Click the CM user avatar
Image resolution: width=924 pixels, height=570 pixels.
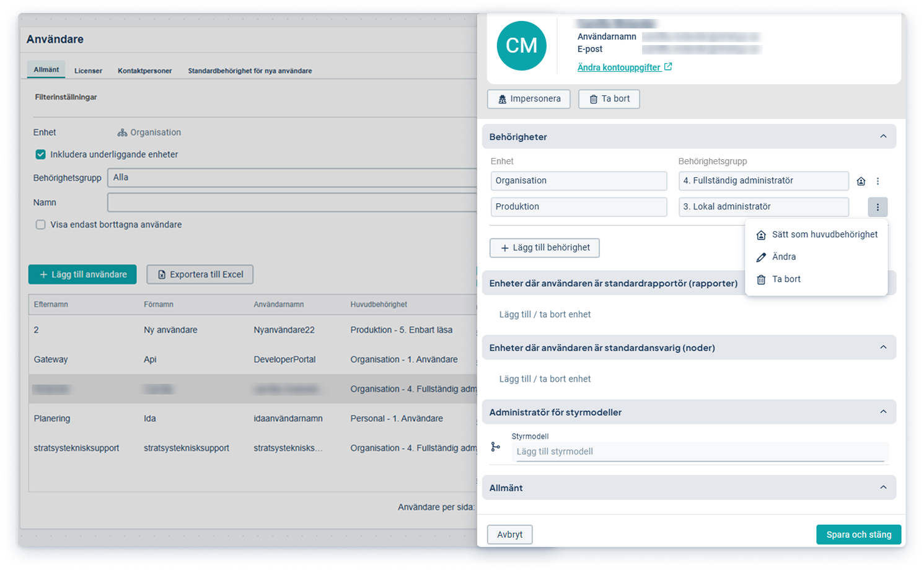[x=521, y=46]
